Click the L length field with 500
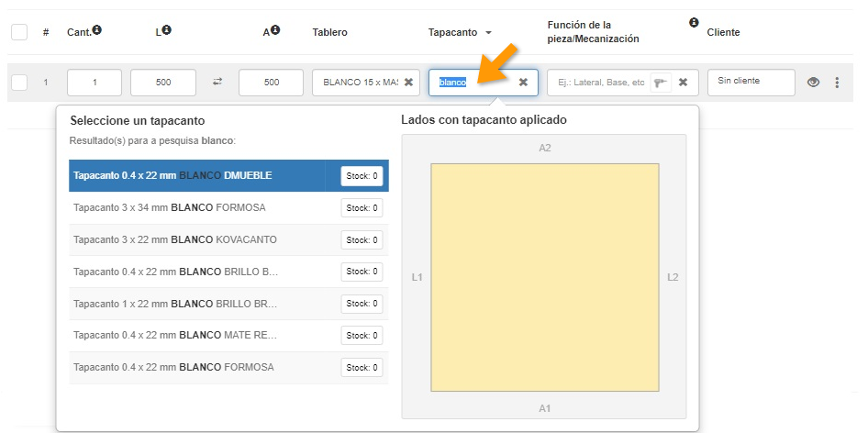 (163, 82)
